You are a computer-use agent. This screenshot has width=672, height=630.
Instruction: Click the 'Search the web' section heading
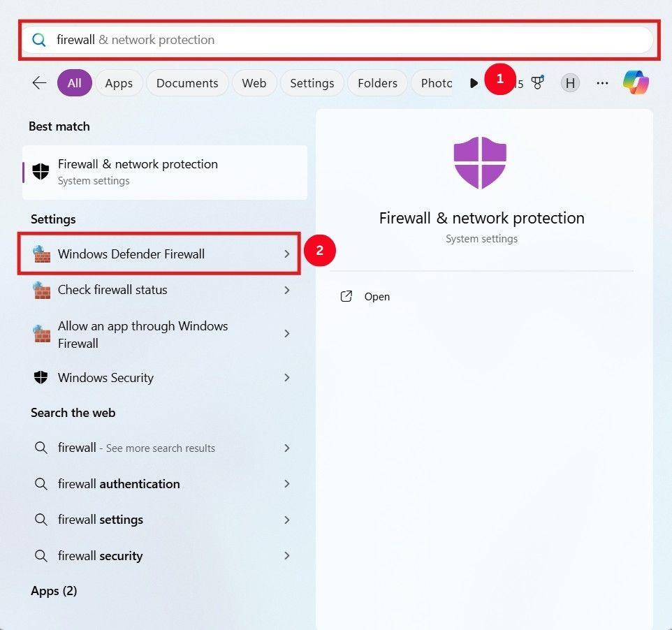(x=73, y=413)
